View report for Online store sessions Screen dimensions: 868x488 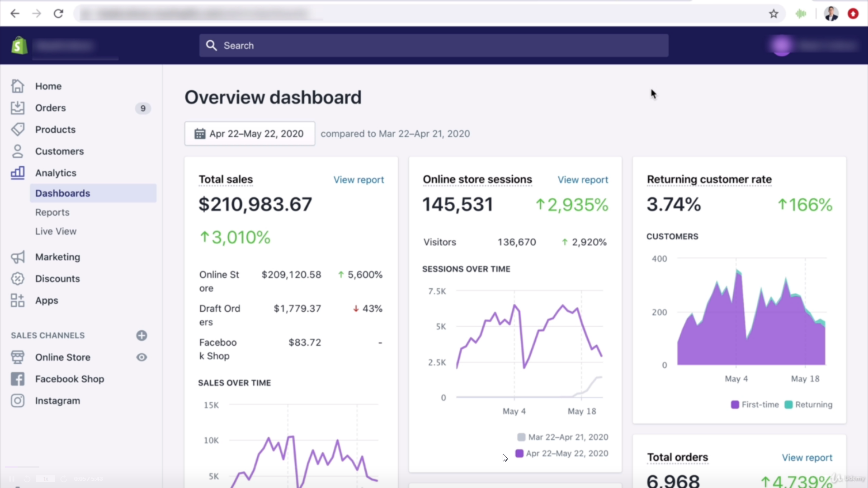583,180
